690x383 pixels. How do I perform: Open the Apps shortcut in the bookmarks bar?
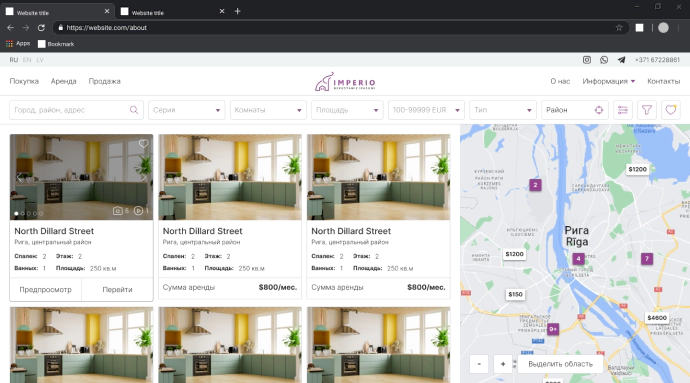pyautogui.click(x=18, y=44)
